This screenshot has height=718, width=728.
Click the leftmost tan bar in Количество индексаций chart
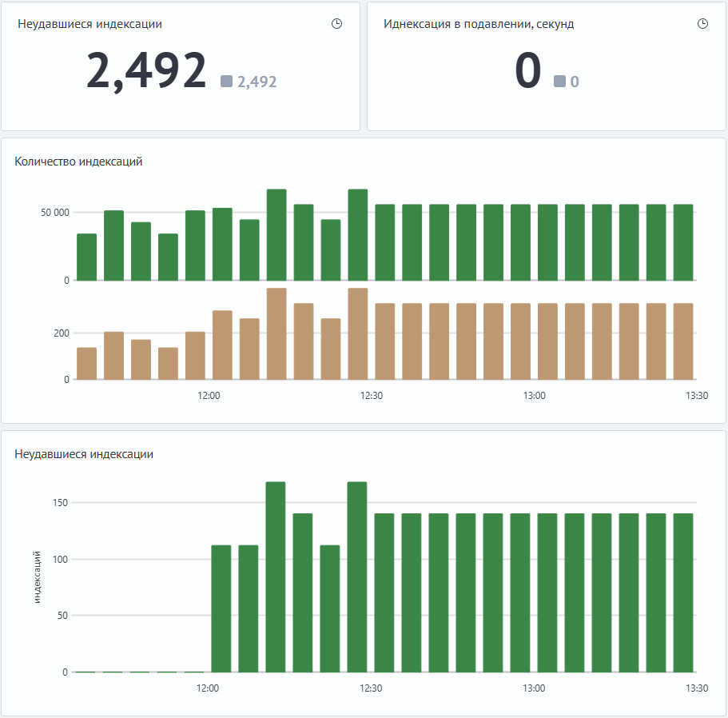point(87,364)
